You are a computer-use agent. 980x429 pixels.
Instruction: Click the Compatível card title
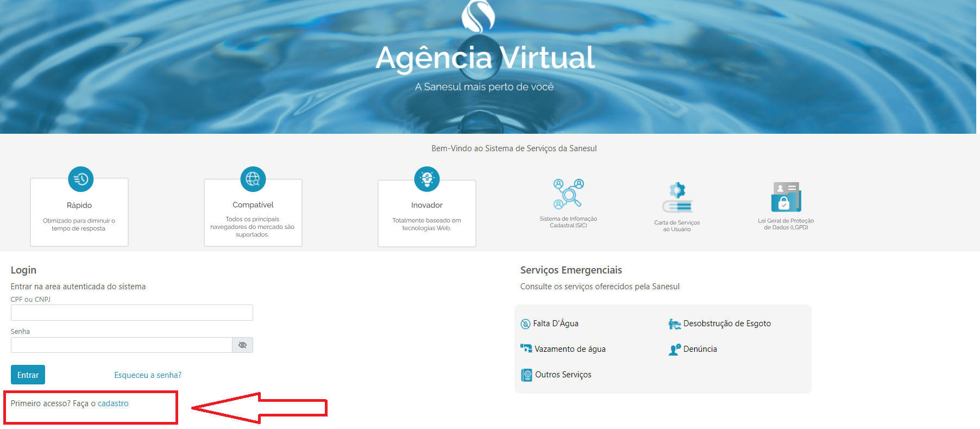(x=253, y=205)
